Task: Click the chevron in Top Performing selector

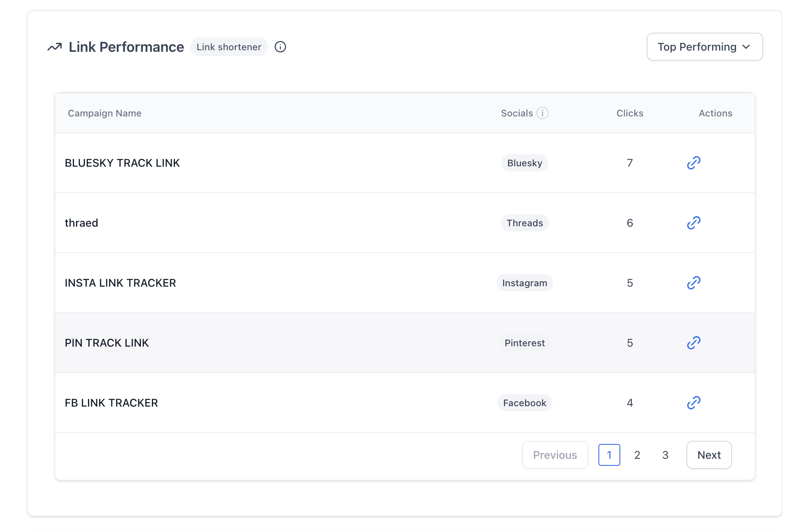Action: pyautogui.click(x=746, y=47)
